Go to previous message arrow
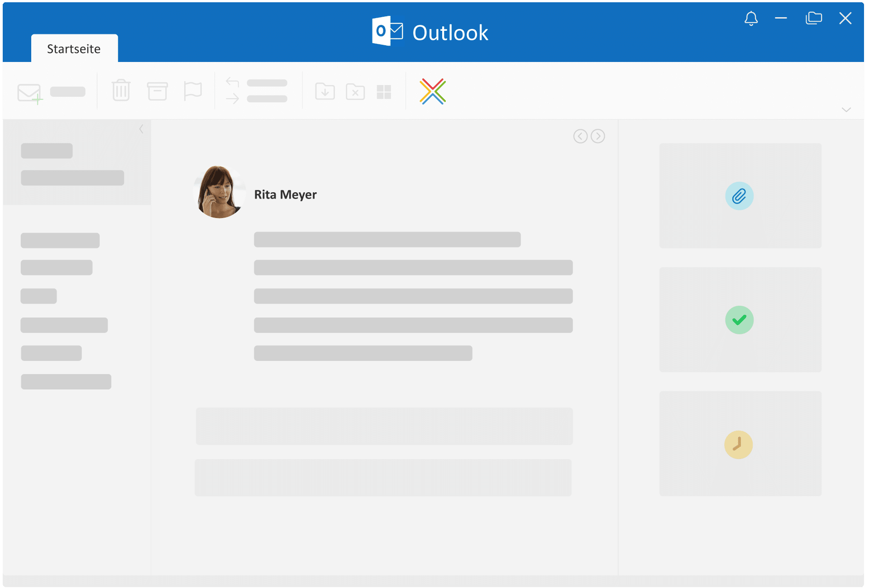This screenshot has width=869, height=588. (x=580, y=136)
